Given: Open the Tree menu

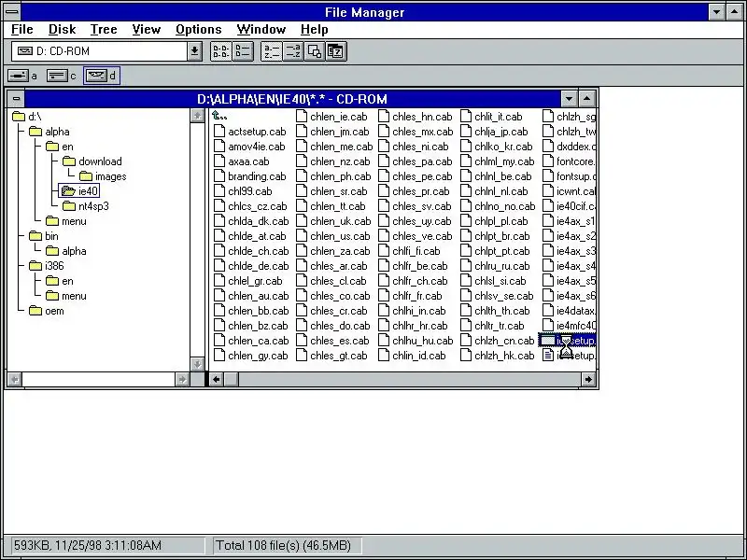Looking at the screenshot, I should pyautogui.click(x=104, y=30).
